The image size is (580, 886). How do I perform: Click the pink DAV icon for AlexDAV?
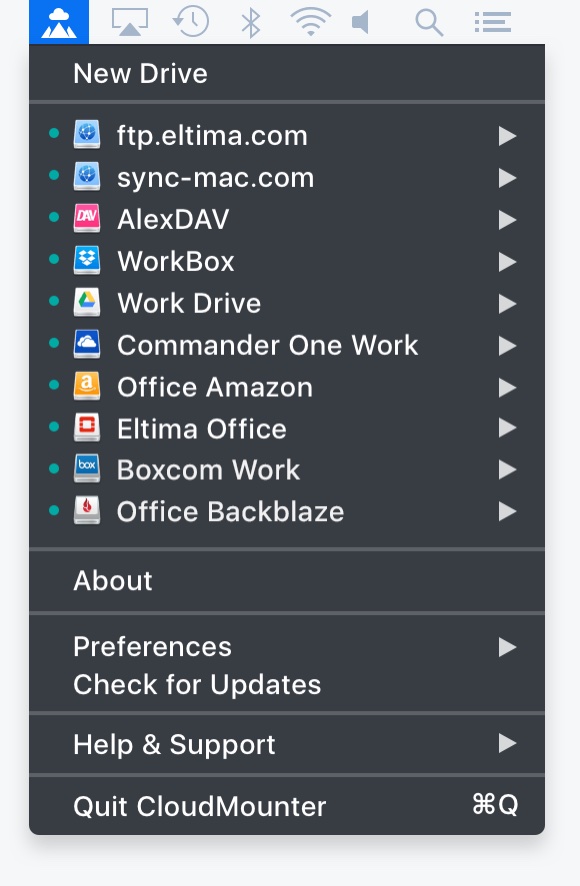tap(86, 219)
